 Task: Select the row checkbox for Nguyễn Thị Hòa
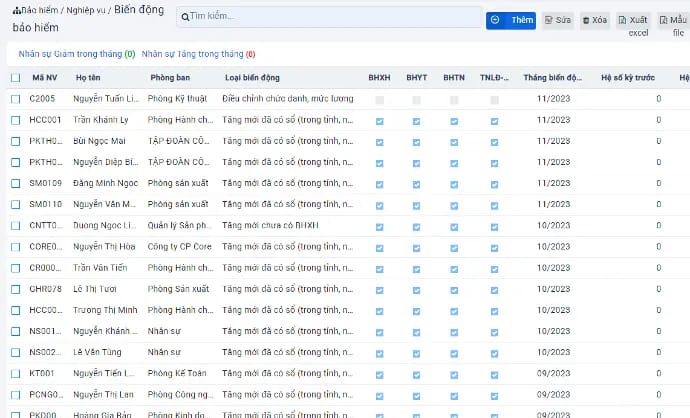[x=15, y=247]
